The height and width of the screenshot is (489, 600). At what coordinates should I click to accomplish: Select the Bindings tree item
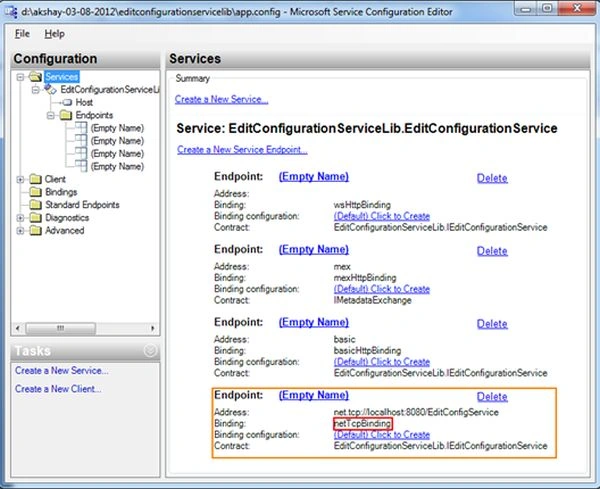click(x=61, y=192)
